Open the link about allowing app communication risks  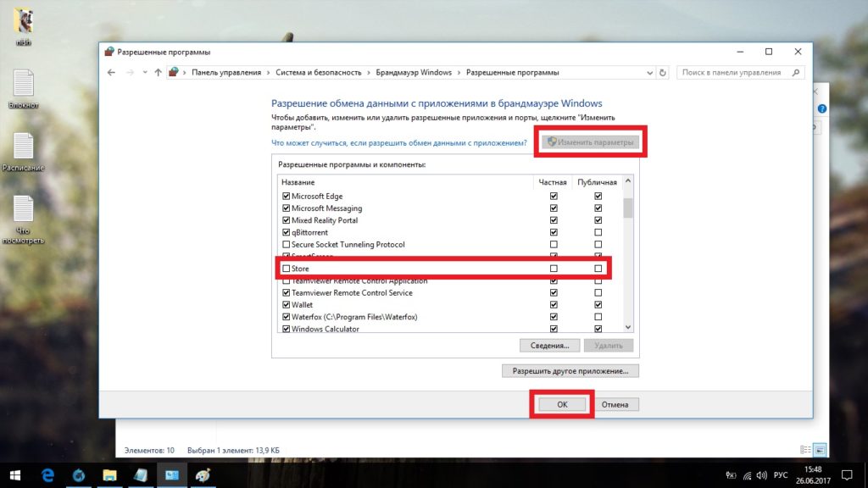(399, 142)
